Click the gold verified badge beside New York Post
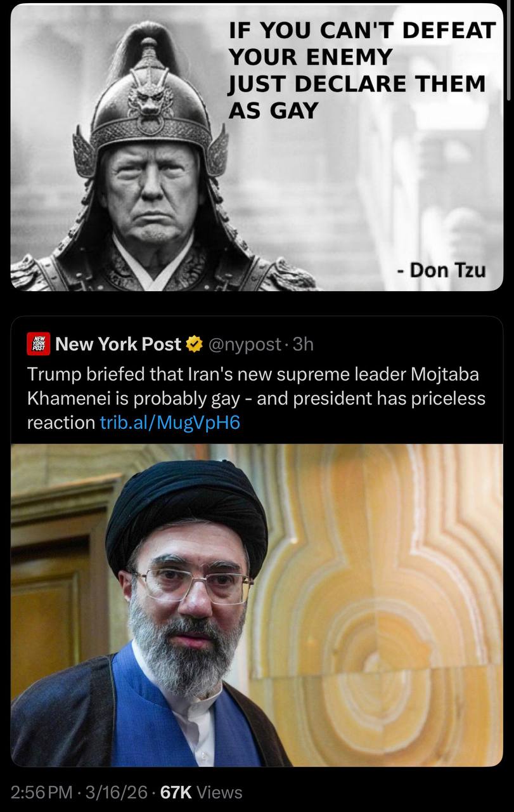The height and width of the screenshot is (812, 514). click(x=193, y=344)
